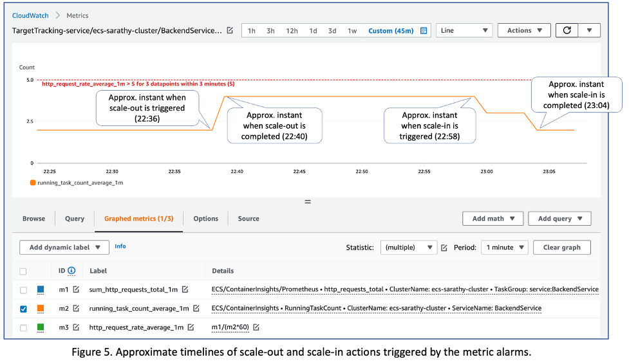
Task: Switch to the Query tab
Action: [75, 219]
